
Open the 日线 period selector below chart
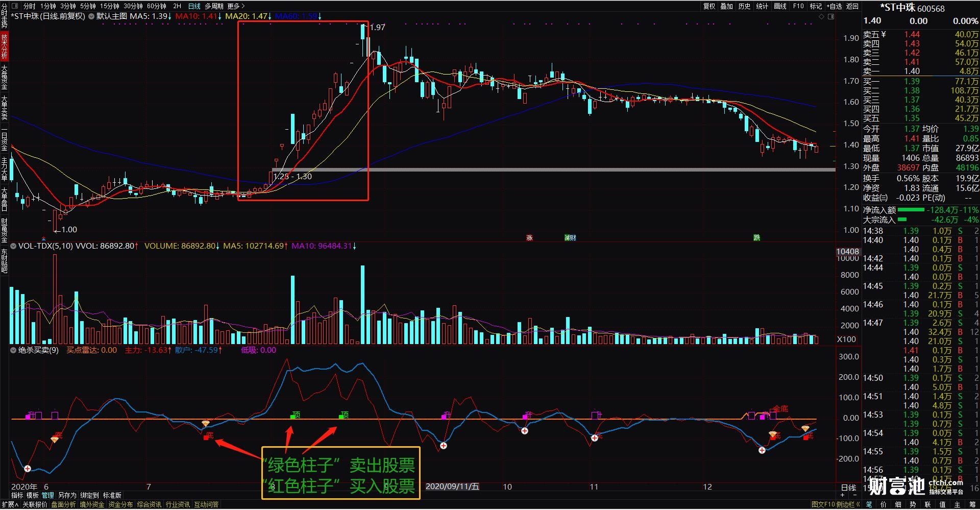pos(848,488)
